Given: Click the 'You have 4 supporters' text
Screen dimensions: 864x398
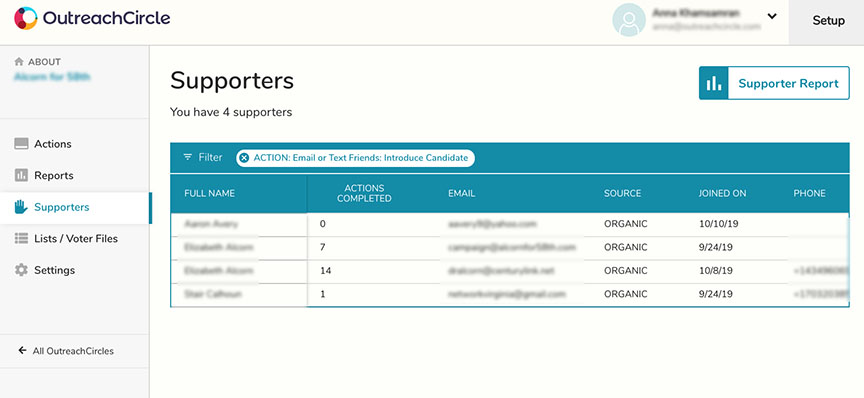Looking at the screenshot, I should [231, 112].
